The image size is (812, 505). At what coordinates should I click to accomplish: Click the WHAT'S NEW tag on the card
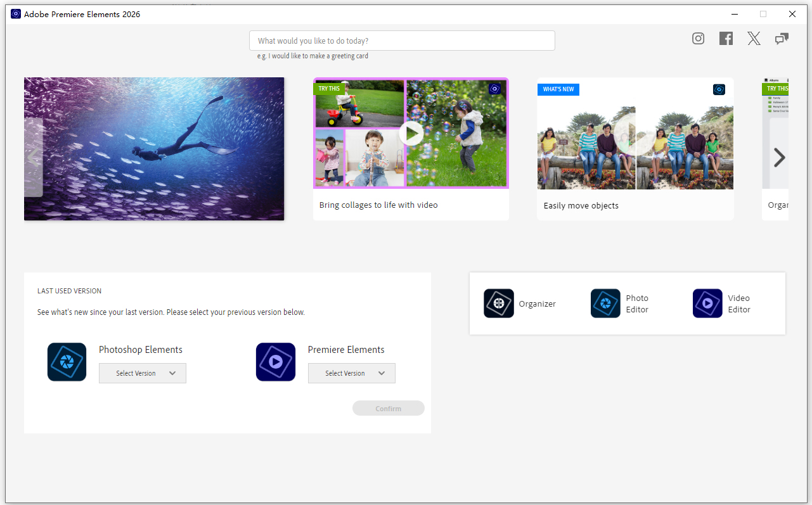pyautogui.click(x=558, y=89)
